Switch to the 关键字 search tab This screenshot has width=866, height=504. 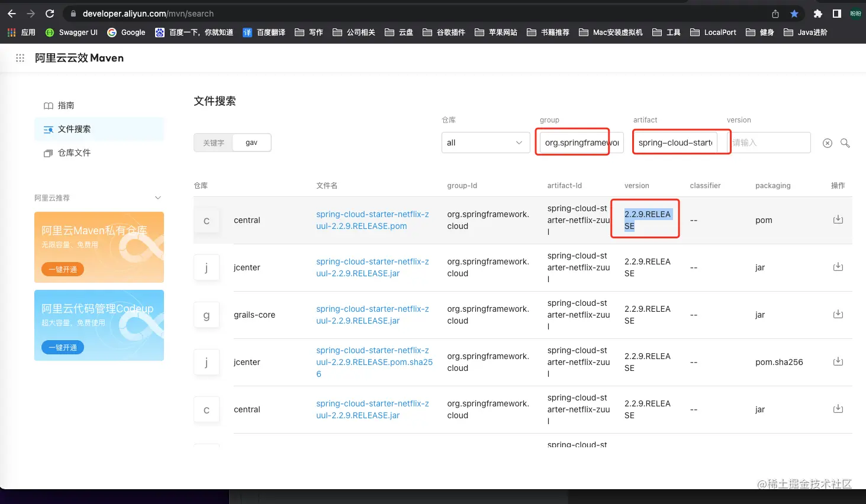(214, 143)
